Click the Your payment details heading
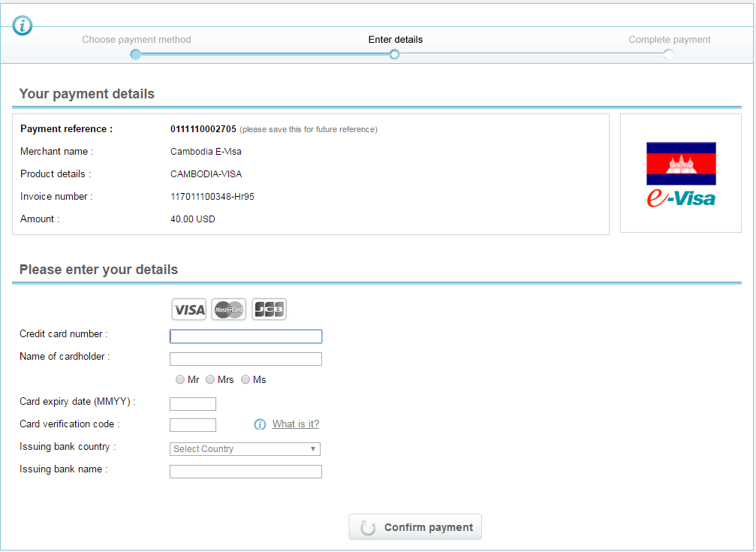This screenshot has width=756, height=552. click(87, 94)
